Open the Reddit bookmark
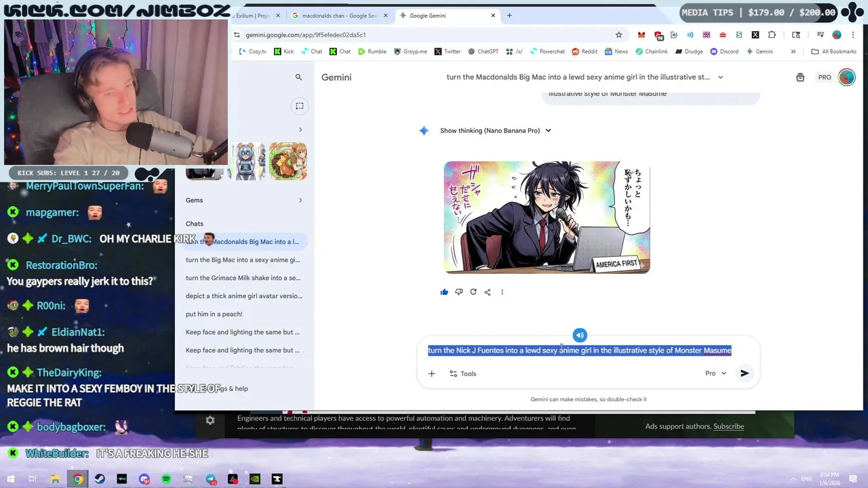This screenshot has height=488, width=868. click(x=585, y=52)
